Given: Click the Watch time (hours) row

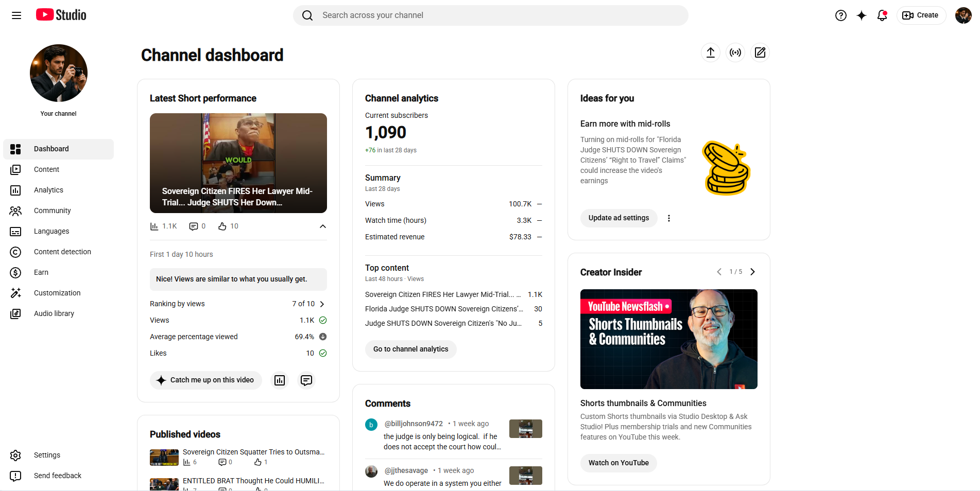Looking at the screenshot, I should pos(454,221).
